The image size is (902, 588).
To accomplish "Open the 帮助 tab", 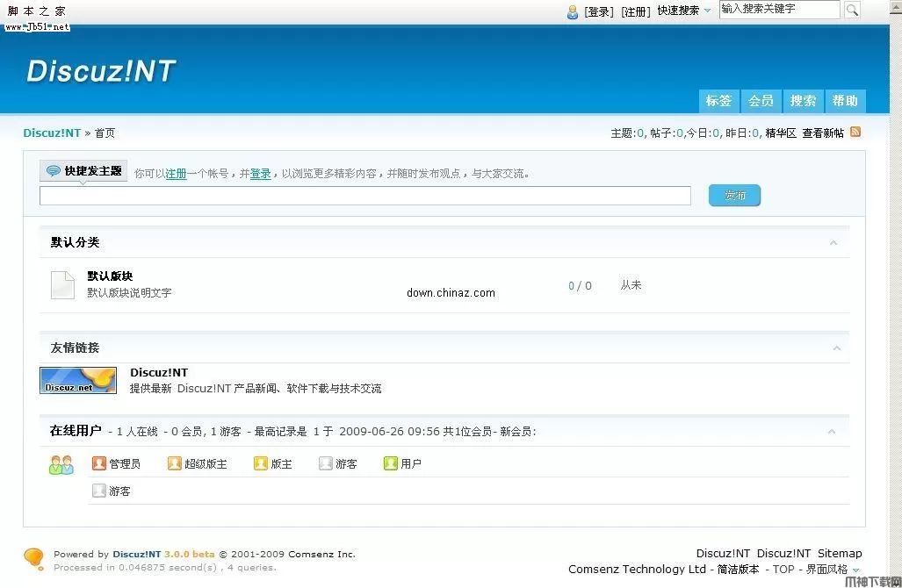I will [x=845, y=101].
